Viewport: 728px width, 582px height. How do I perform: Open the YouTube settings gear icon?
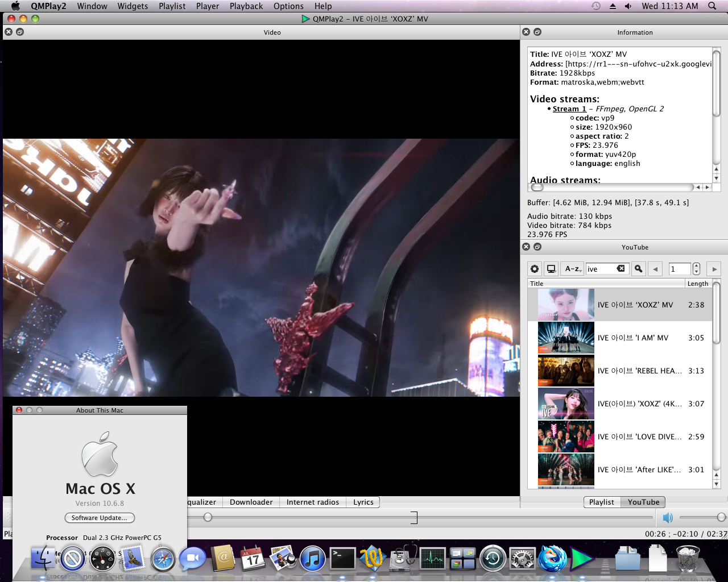click(534, 268)
